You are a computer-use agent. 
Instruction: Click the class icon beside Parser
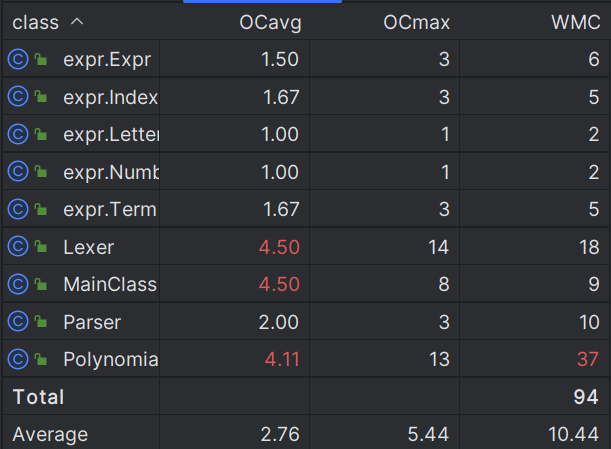(x=18, y=322)
